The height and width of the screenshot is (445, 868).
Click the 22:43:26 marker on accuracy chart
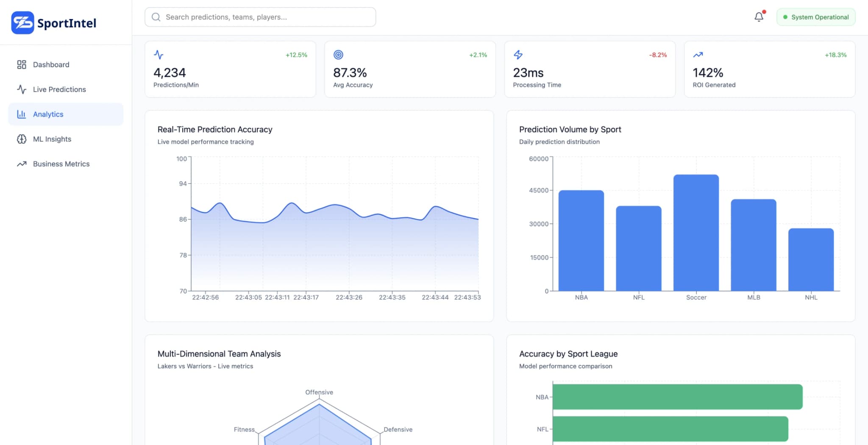click(x=349, y=297)
